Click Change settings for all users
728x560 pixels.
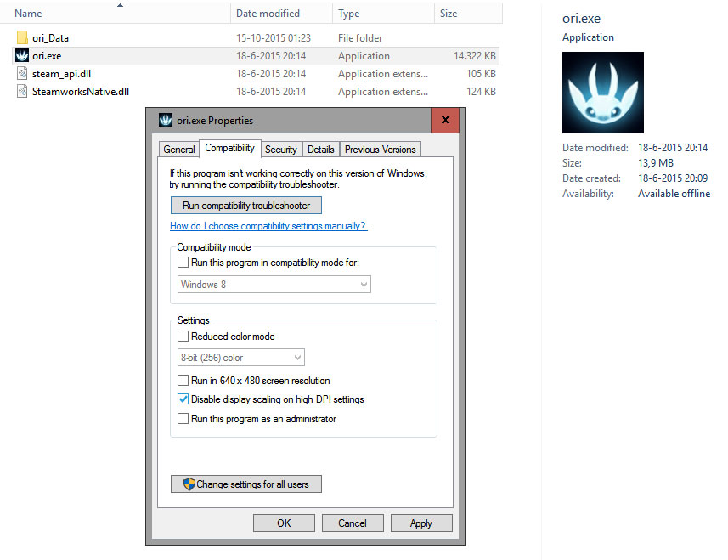(246, 484)
